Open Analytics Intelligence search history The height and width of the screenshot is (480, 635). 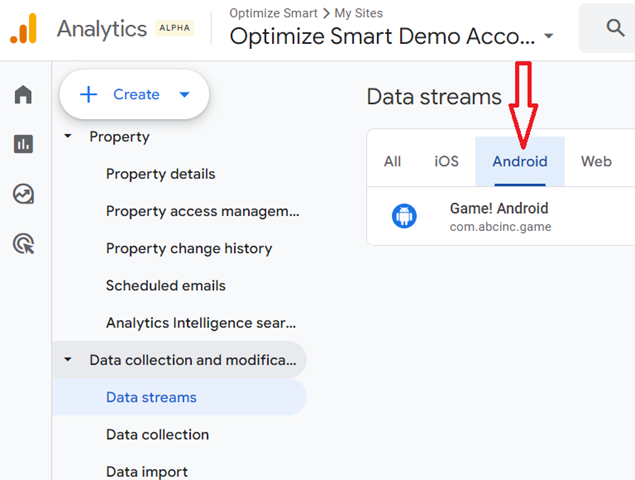[x=201, y=323]
